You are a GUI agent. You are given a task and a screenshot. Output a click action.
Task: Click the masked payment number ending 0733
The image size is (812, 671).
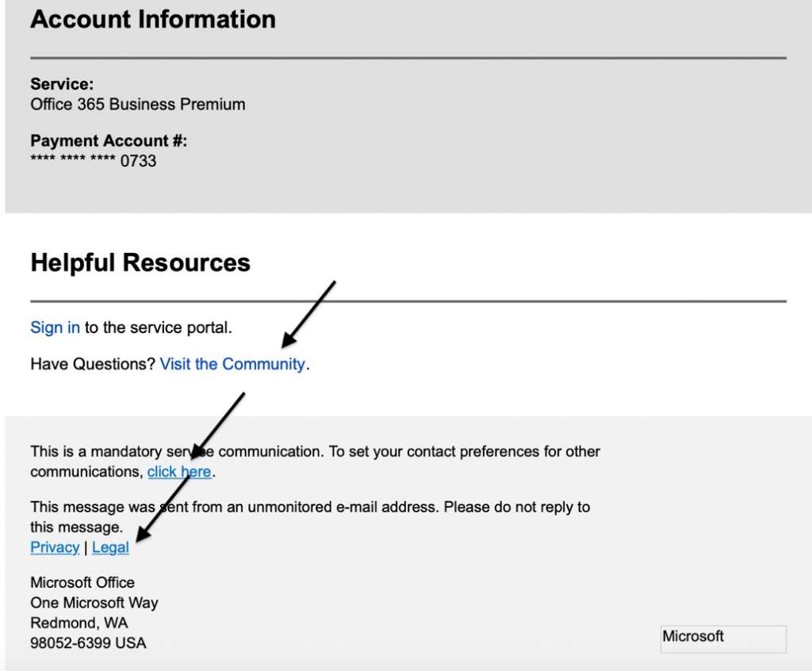click(94, 161)
